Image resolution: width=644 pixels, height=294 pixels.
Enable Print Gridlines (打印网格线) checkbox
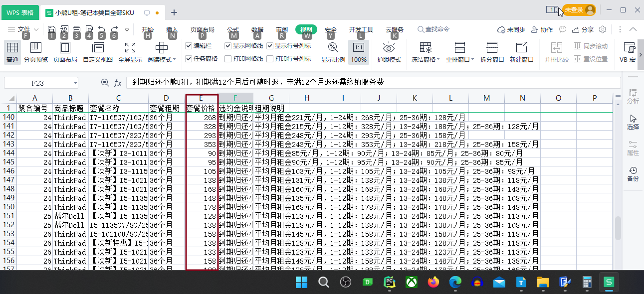click(x=228, y=59)
